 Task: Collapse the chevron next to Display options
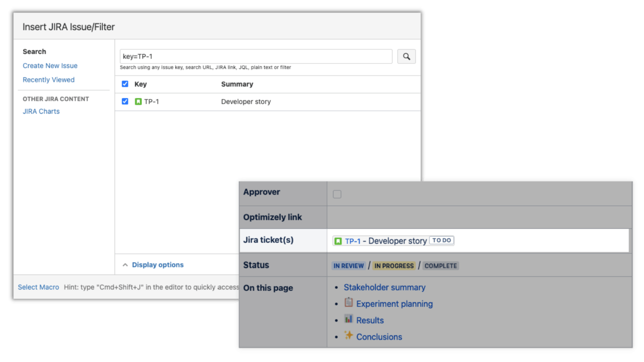[125, 265]
